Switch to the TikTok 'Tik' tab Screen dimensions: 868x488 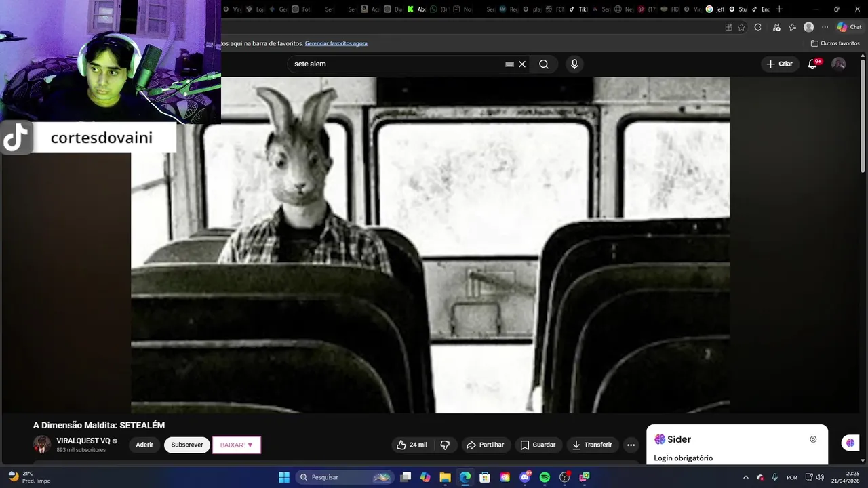(x=578, y=9)
